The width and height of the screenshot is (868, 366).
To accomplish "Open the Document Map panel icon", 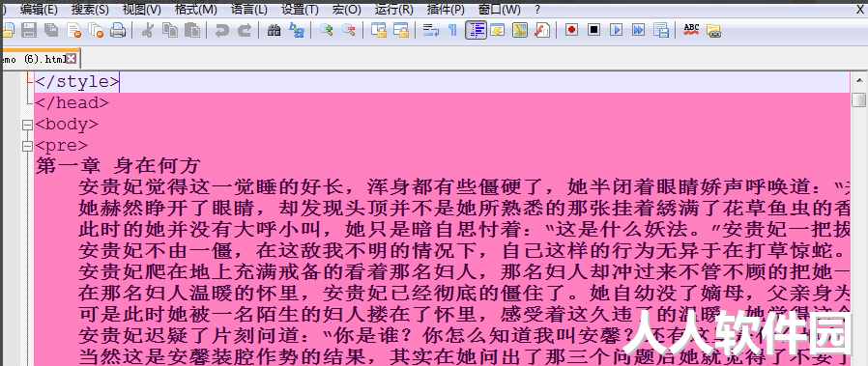I will pyautogui.click(x=520, y=30).
